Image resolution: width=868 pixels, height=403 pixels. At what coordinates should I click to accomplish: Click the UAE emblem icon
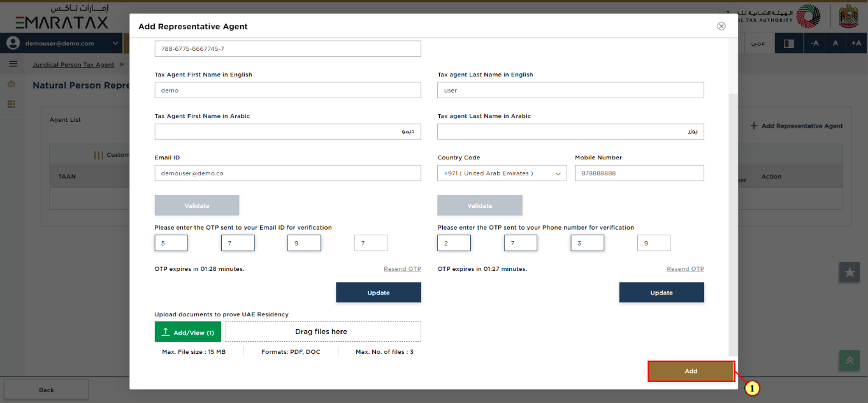point(849,17)
